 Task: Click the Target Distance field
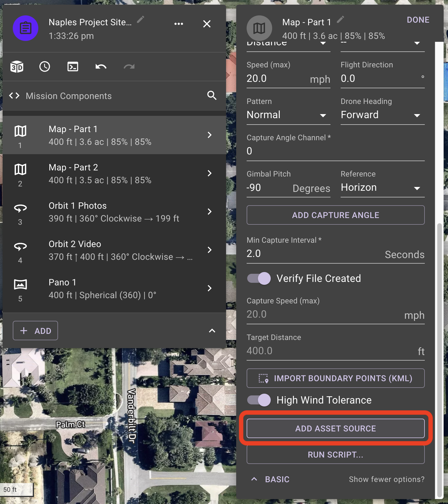click(x=336, y=351)
